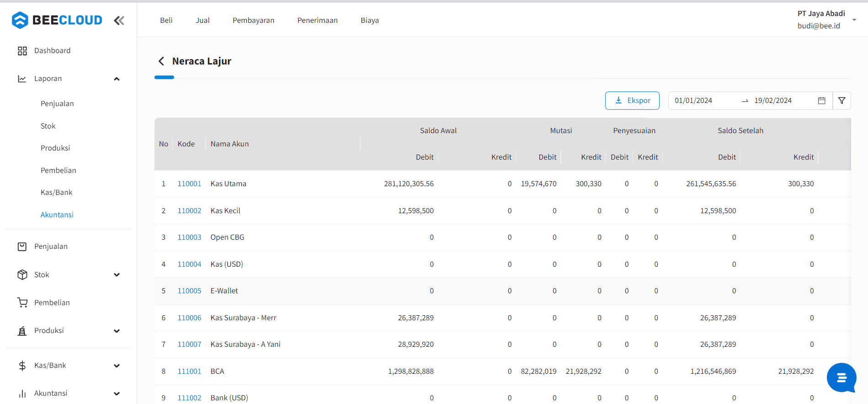Open the Beli top menu
The width and height of the screenshot is (868, 404).
click(166, 20)
